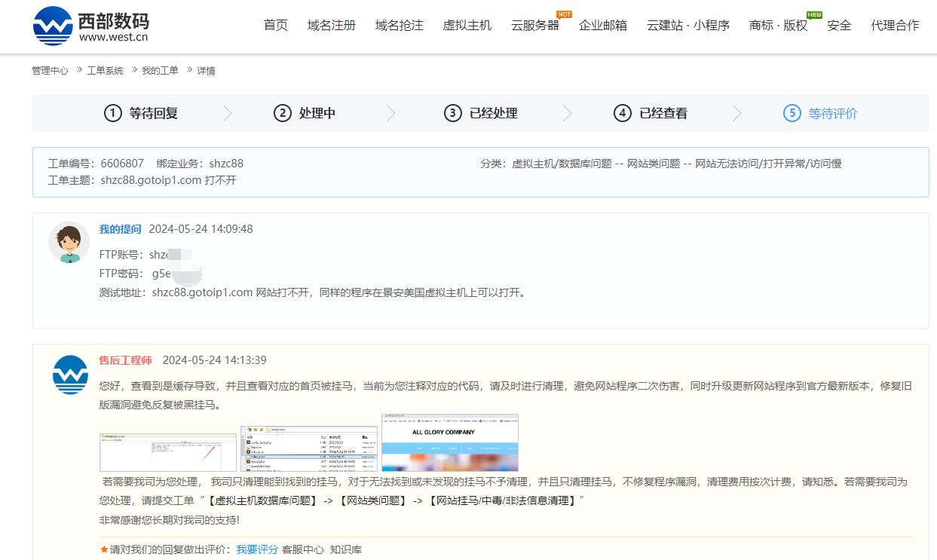937x560 pixels.
Task: Select step 3 已经处理
Action: tap(480, 114)
